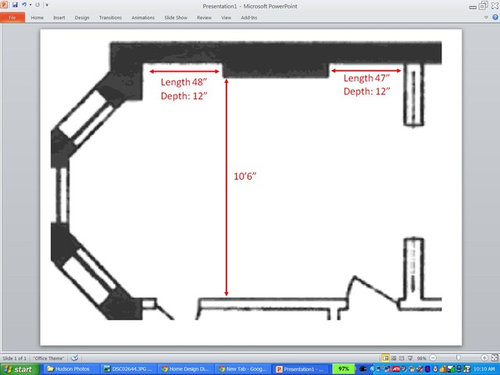Select the 10'6" dimension text on slide
This screenshot has height=375, width=500.
(245, 176)
